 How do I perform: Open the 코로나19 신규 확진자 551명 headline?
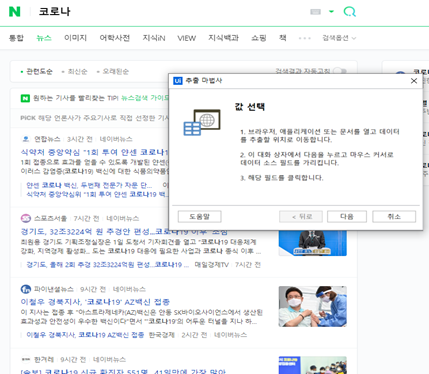click(x=123, y=371)
